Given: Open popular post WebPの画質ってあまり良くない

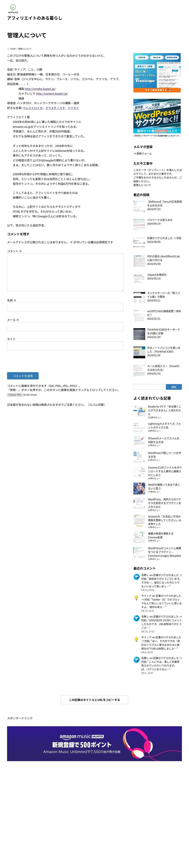Looking at the screenshot, I should [x=164, y=487].
